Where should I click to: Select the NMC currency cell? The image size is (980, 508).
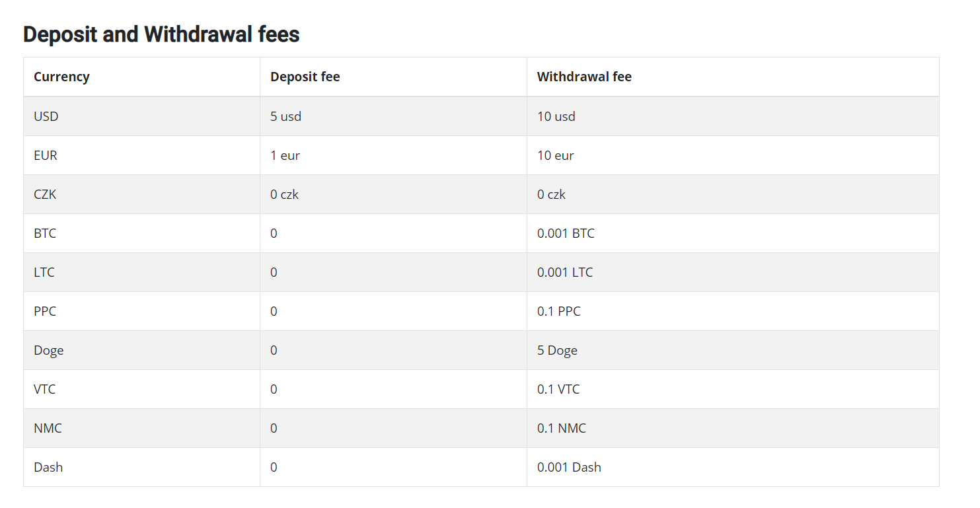[x=48, y=428]
